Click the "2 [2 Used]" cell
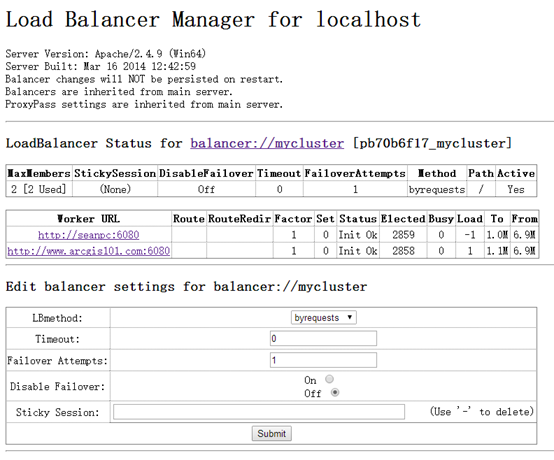Image resolution: width=554 pixels, height=460 pixels. coord(39,189)
